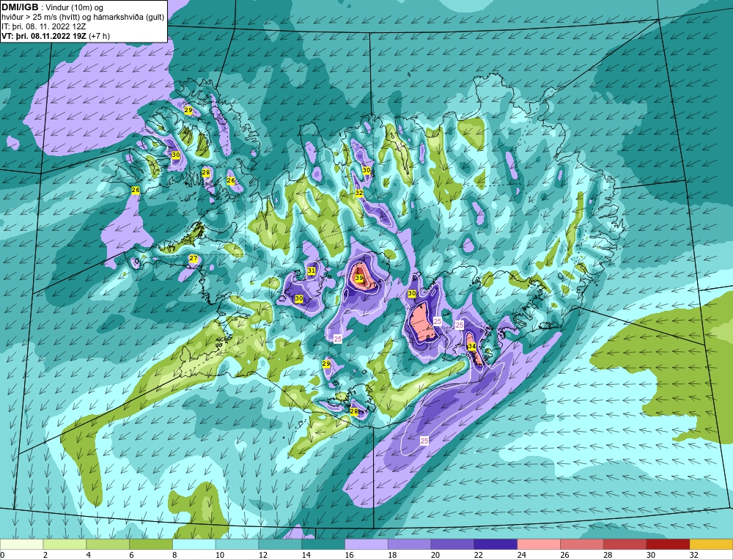This screenshot has height=560, width=733.
Task: Click the 'Vindur (10m) og' heading text
Action: (x=75, y=7)
